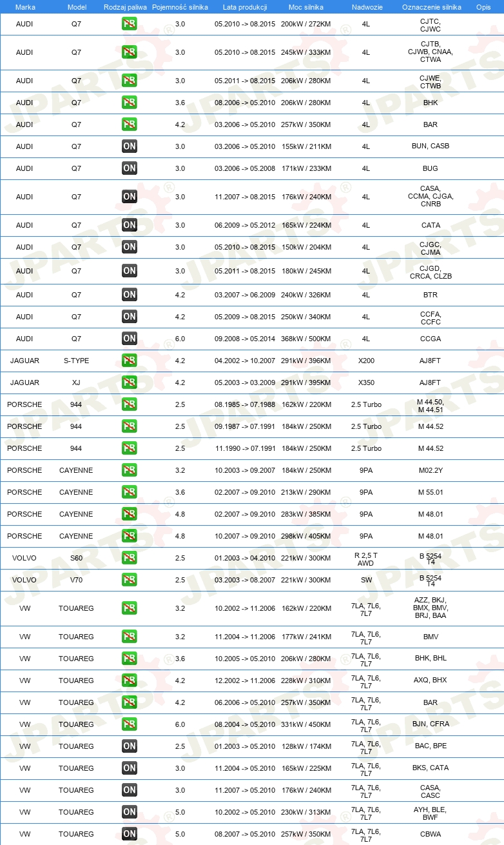This screenshot has width=504, height=845.
Task: Select PB icon in Volvo S60 row
Action: pyautogui.click(x=130, y=558)
